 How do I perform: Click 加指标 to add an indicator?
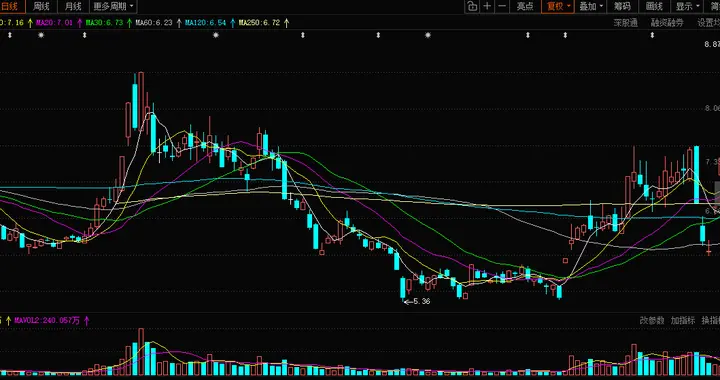pyautogui.click(x=683, y=320)
